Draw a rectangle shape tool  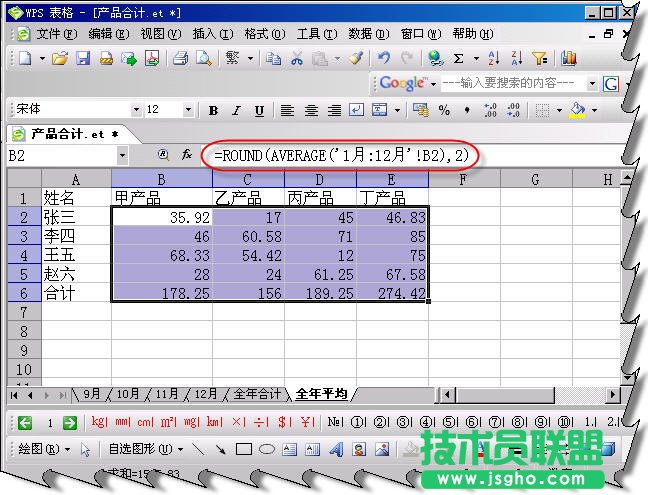point(243,449)
